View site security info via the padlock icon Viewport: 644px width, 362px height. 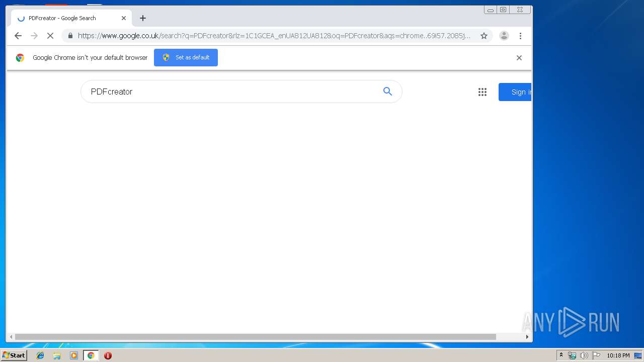point(70,36)
